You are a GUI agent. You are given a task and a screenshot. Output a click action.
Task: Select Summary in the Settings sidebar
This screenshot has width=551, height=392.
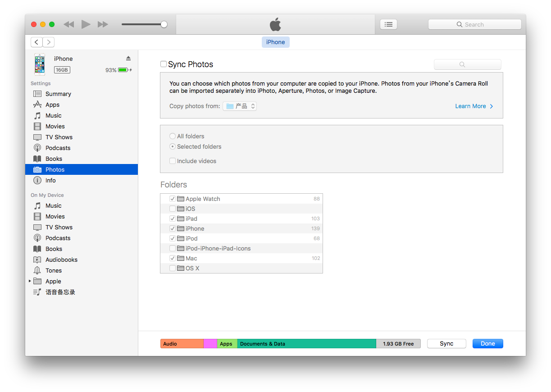pos(58,94)
